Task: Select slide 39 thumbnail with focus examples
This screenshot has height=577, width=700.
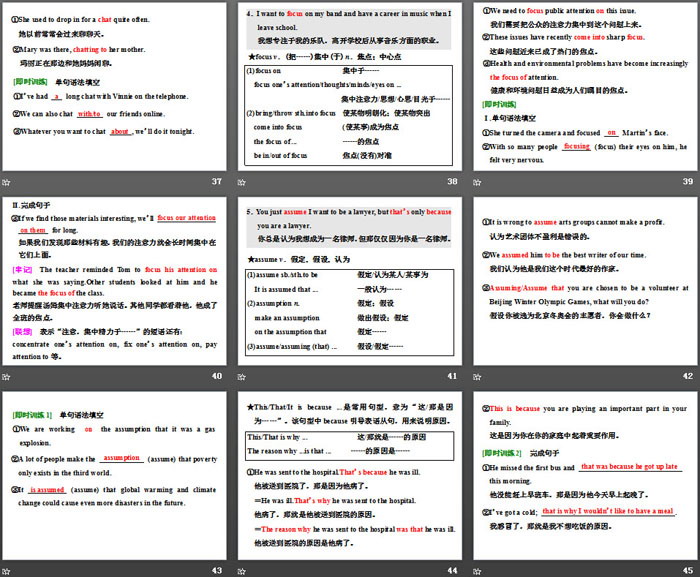Action: tap(585, 87)
